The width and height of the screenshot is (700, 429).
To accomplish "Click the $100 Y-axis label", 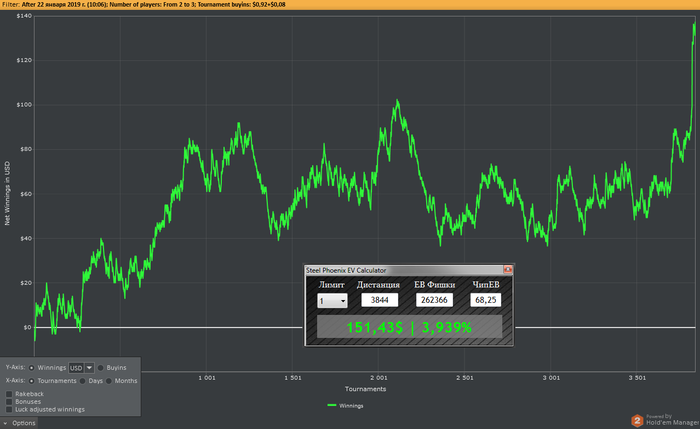I will click(x=24, y=105).
